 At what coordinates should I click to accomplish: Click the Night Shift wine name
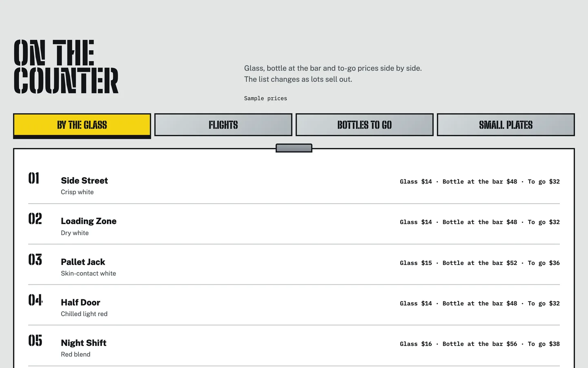84,343
